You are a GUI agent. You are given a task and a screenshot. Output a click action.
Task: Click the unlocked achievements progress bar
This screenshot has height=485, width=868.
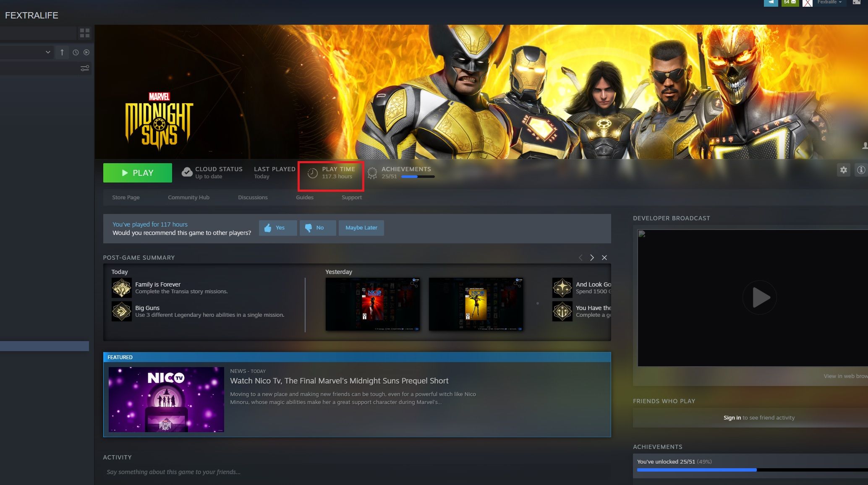pos(752,470)
